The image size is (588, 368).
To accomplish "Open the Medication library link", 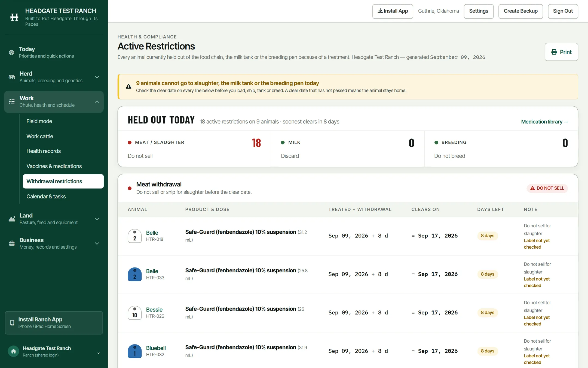I will [544, 122].
